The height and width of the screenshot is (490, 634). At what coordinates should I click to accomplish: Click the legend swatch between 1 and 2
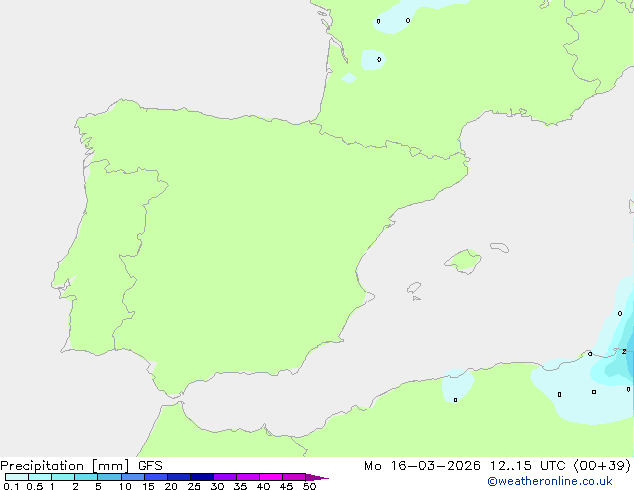pyautogui.click(x=63, y=477)
